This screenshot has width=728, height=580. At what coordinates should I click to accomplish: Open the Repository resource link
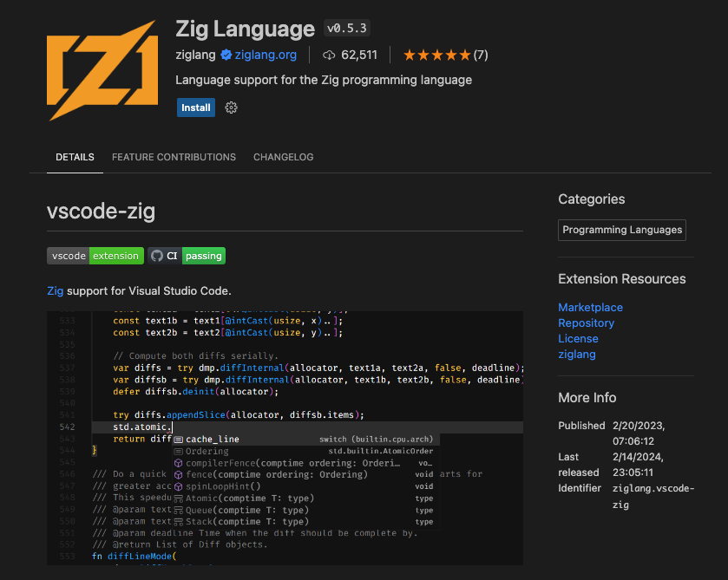tap(586, 323)
